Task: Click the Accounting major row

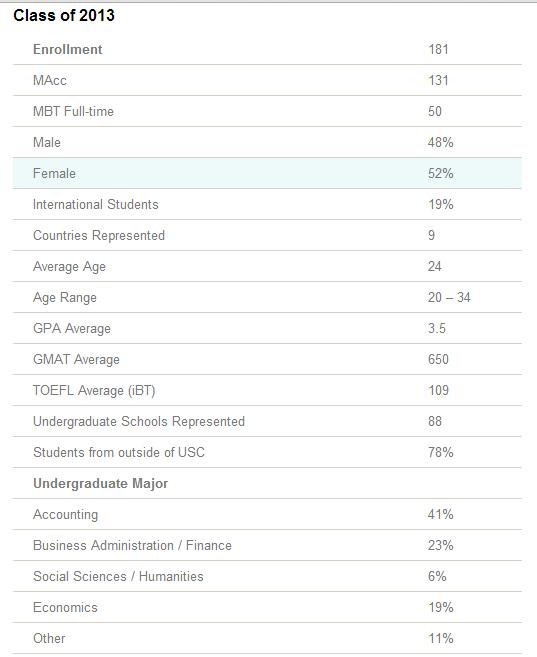Action: point(267,515)
